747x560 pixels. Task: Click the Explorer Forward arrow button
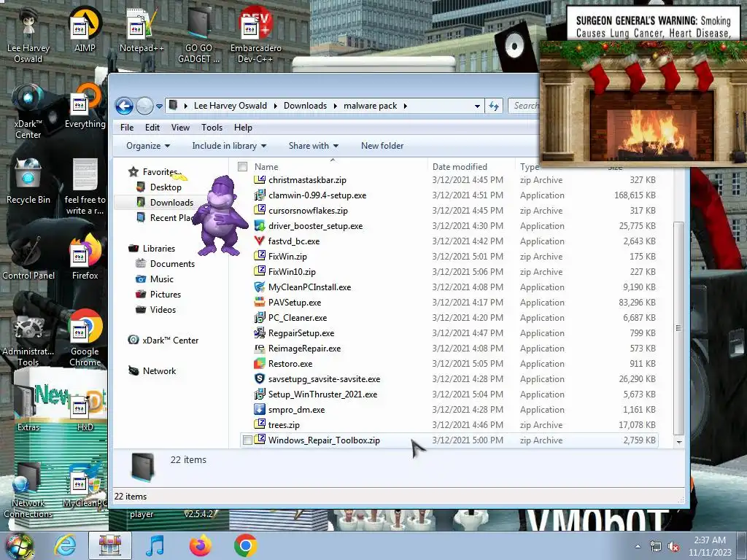[144, 106]
